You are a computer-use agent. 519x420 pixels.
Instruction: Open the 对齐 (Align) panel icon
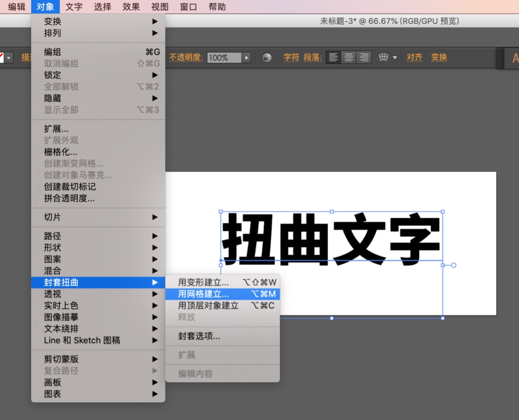click(414, 58)
